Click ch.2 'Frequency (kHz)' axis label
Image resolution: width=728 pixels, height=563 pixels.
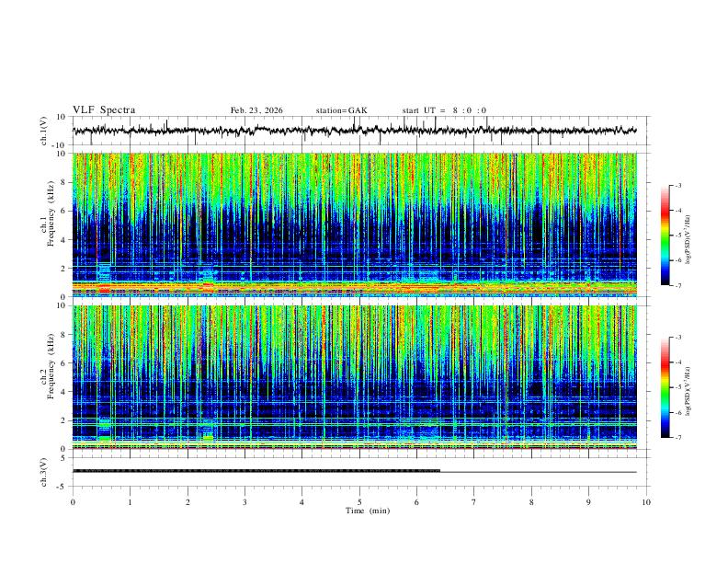coord(51,366)
